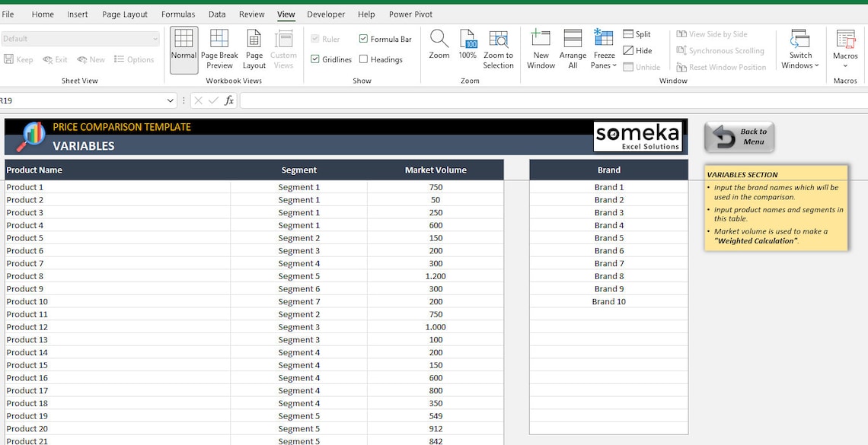
Task: Disable worksheet Headings
Action: point(381,59)
